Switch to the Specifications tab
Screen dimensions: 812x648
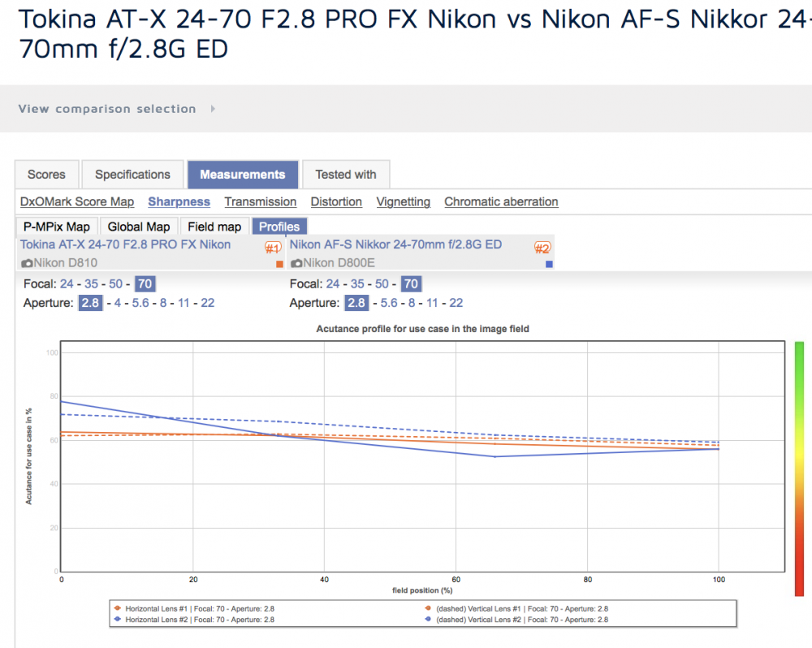(x=132, y=175)
